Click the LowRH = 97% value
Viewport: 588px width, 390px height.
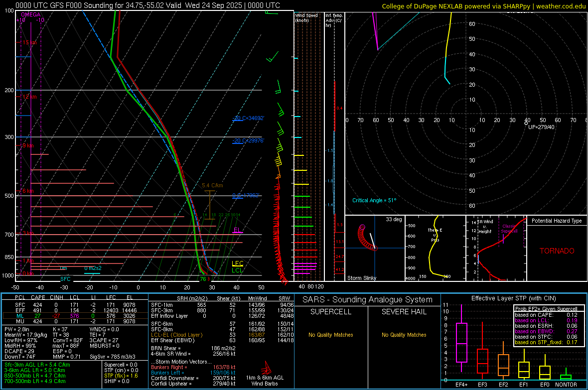coord(21,340)
